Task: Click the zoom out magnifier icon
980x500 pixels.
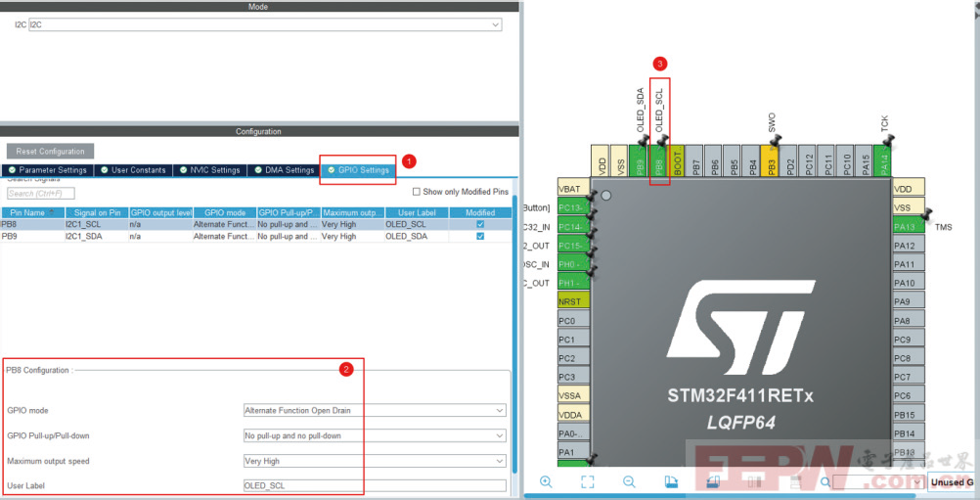Action: point(629,481)
